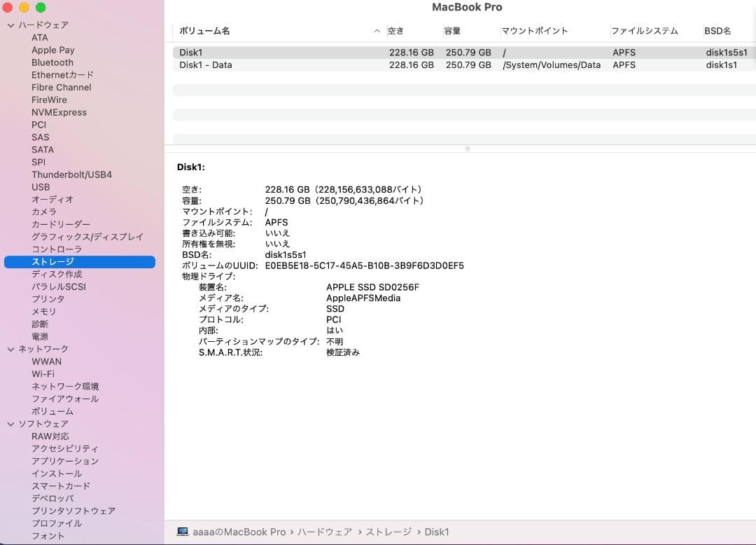Image resolution: width=756 pixels, height=545 pixels.
Task: Collapse the ソフトウェア section
Action: tap(10, 423)
